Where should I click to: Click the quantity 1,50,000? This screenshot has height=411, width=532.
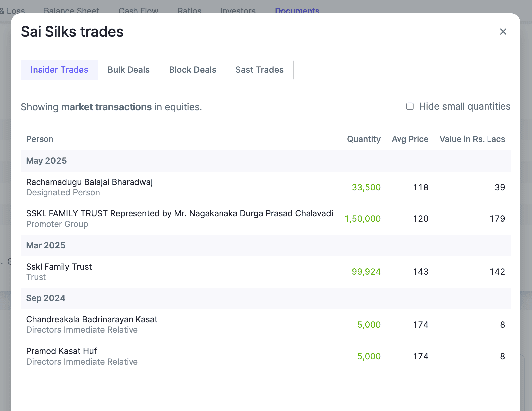pyautogui.click(x=363, y=219)
